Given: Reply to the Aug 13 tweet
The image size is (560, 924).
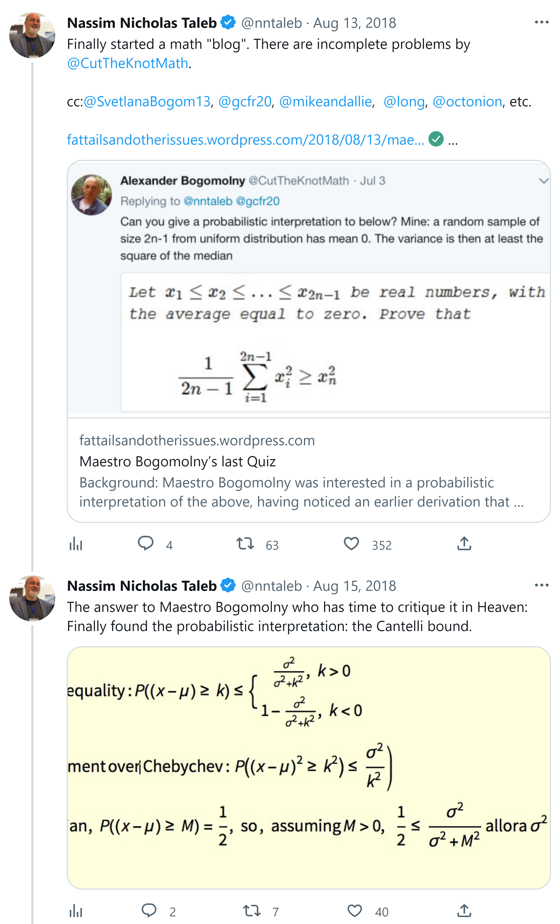Looking at the screenshot, I should pyautogui.click(x=146, y=543).
